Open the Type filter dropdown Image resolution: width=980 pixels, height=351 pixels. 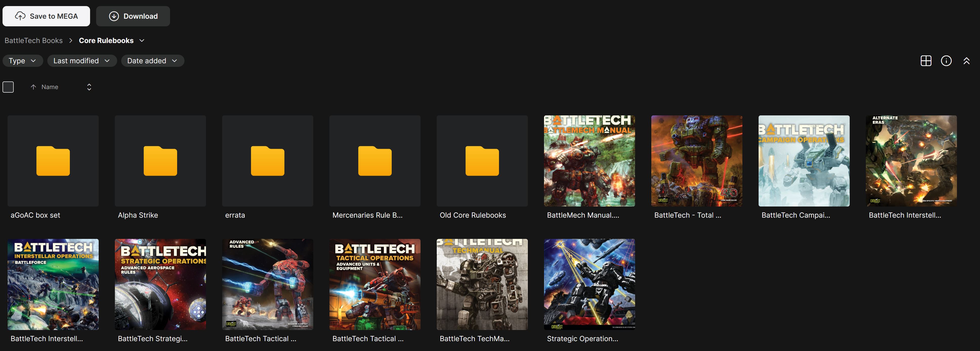coord(23,61)
